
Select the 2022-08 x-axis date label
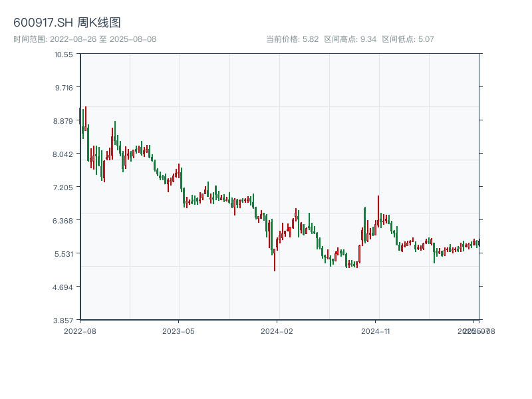(x=80, y=331)
